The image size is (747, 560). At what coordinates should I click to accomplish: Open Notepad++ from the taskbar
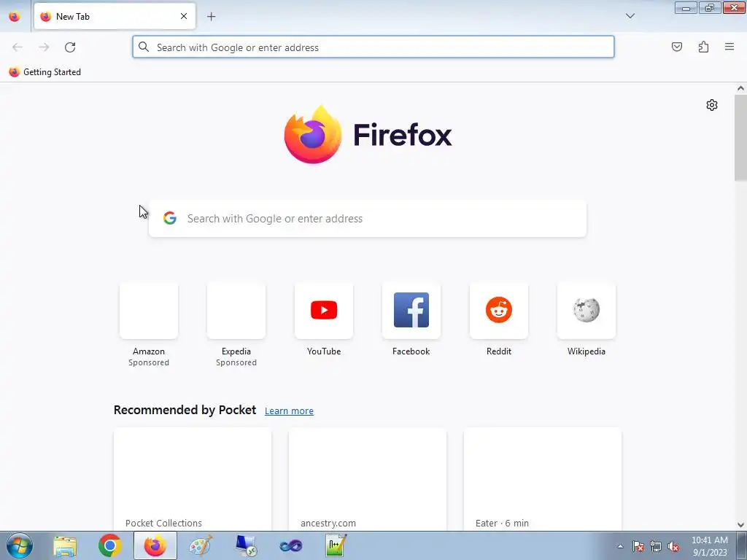336,545
